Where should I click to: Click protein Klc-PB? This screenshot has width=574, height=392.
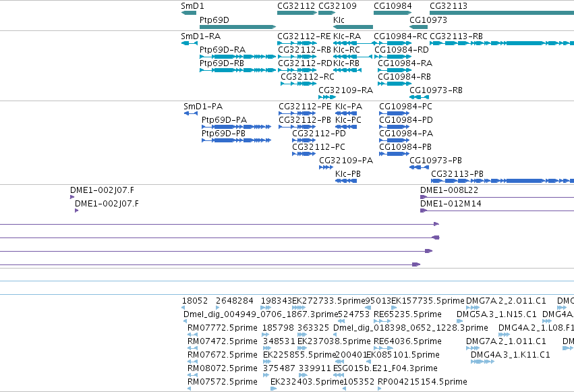coord(346,181)
